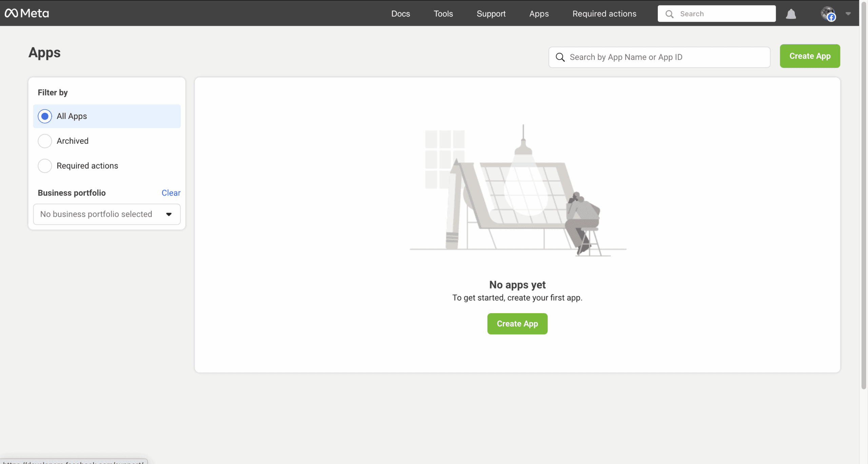Click magnifier icon in app search field
868x464 pixels.
pos(560,57)
